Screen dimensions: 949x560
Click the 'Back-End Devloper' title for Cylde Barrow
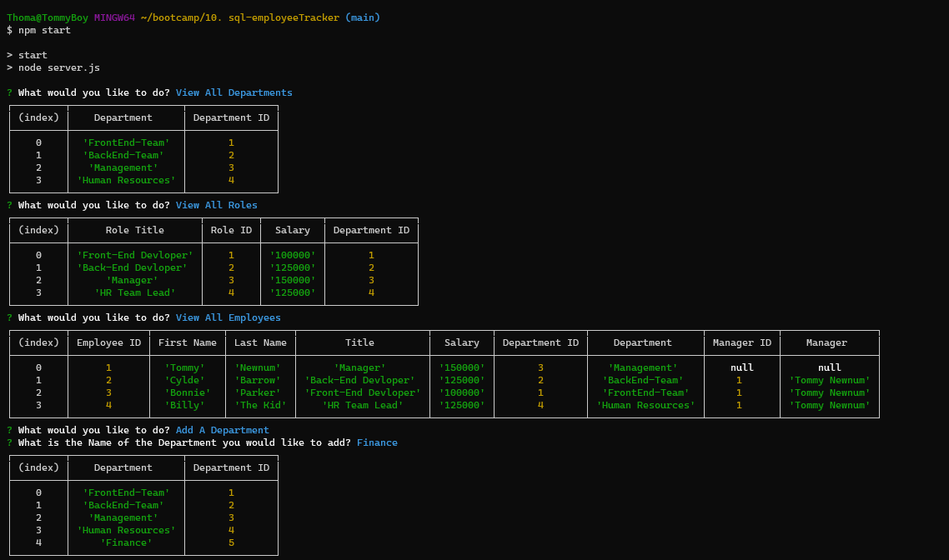(x=360, y=379)
